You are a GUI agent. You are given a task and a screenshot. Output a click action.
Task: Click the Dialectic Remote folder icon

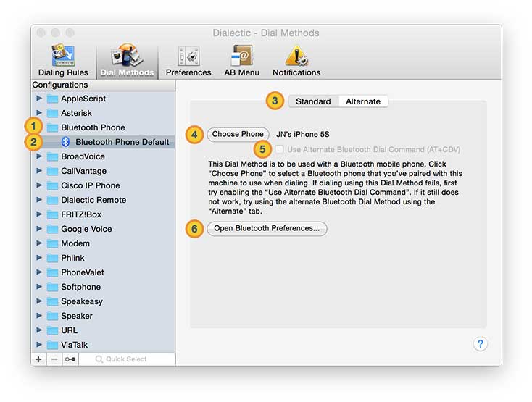click(52, 201)
